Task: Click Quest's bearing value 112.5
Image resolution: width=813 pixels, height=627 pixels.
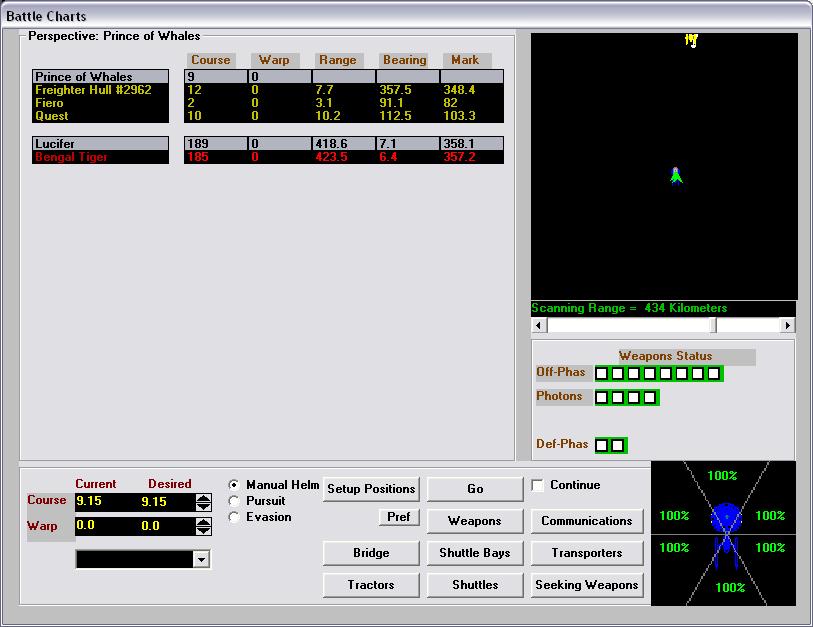Action: [x=395, y=116]
